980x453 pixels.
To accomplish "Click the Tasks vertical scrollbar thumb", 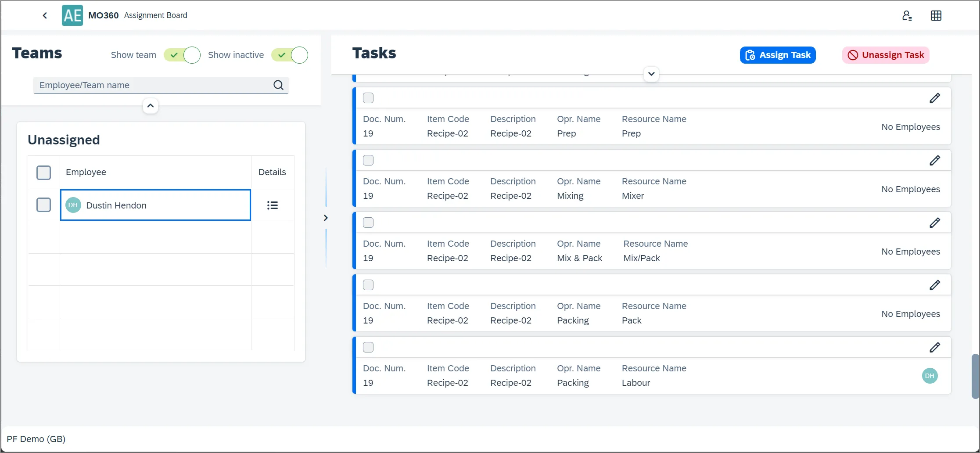I will pyautogui.click(x=975, y=376).
